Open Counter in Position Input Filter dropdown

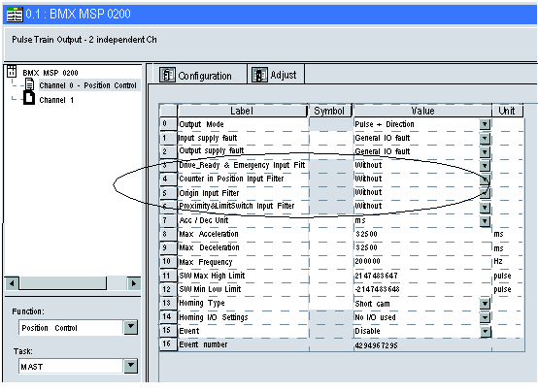pos(485,180)
